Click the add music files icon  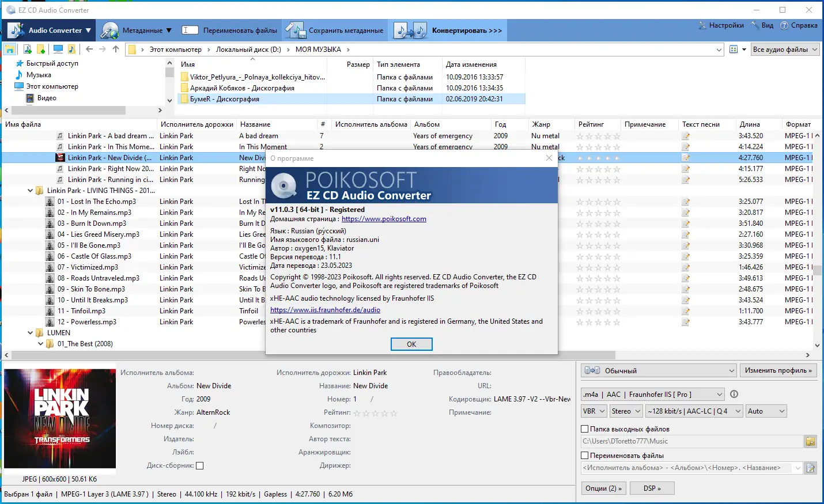(27, 49)
